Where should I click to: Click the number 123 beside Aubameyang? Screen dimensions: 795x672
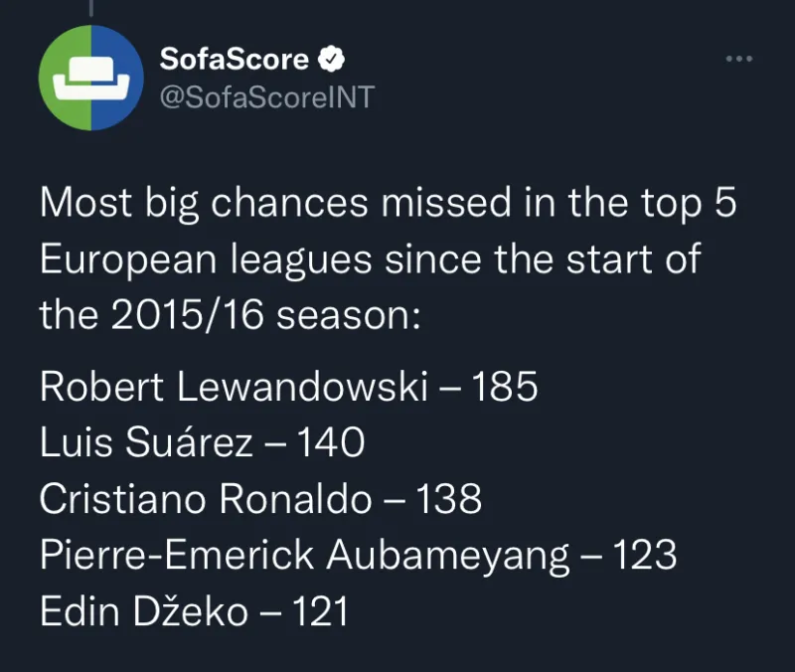pos(645,556)
